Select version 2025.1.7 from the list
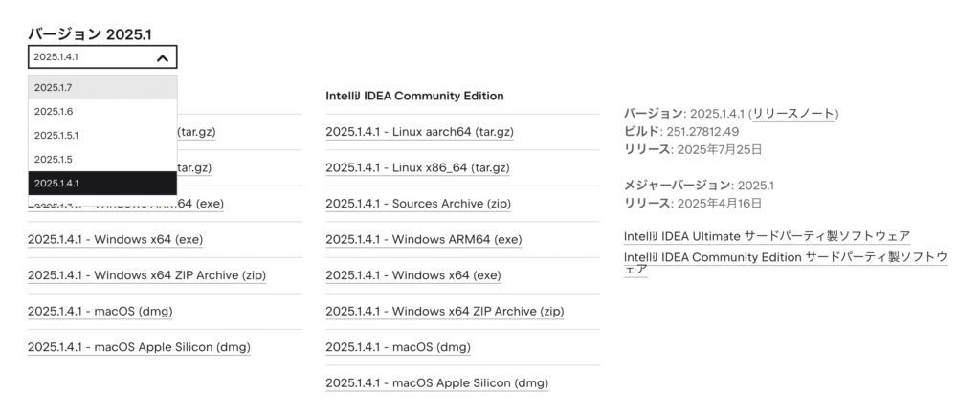Screen dimensions: 980x415 click(101, 88)
